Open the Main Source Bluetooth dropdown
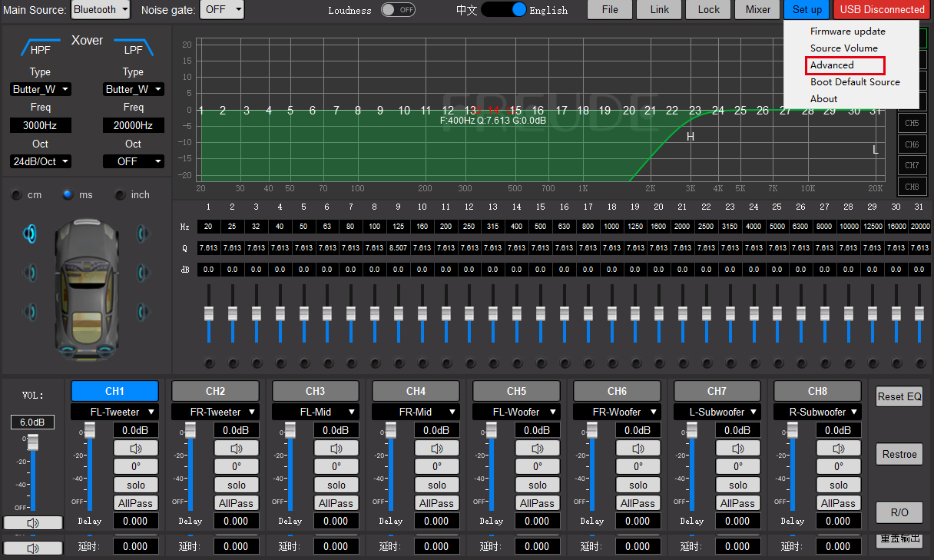The height and width of the screenshot is (560, 934). click(101, 10)
